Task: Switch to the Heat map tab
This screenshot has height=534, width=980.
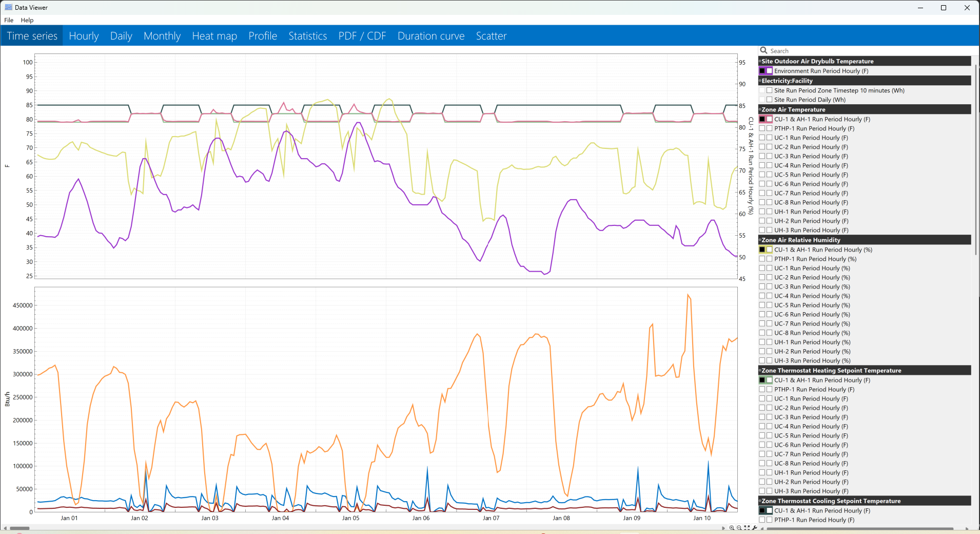Action: (x=214, y=36)
